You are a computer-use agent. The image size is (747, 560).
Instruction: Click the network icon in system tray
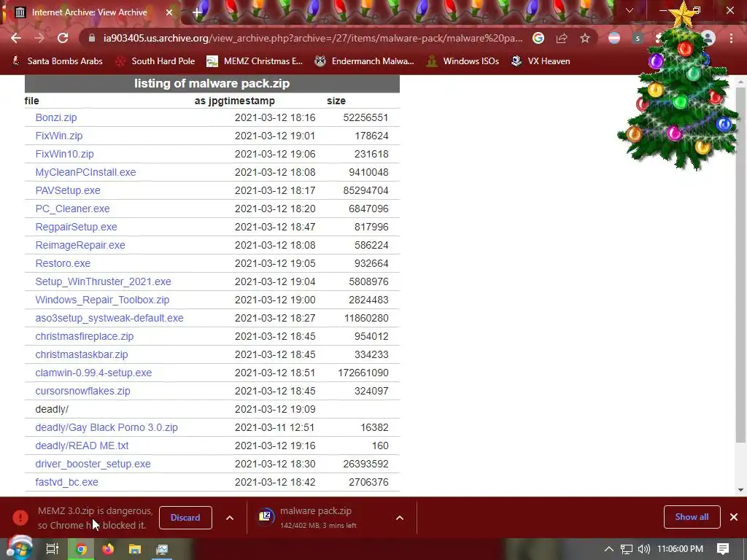pyautogui.click(x=627, y=549)
